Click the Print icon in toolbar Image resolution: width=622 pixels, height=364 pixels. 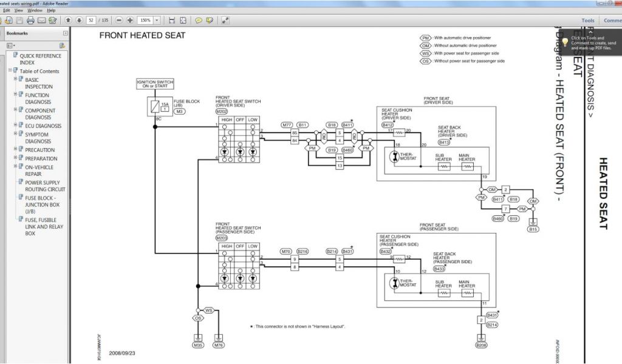30,20
